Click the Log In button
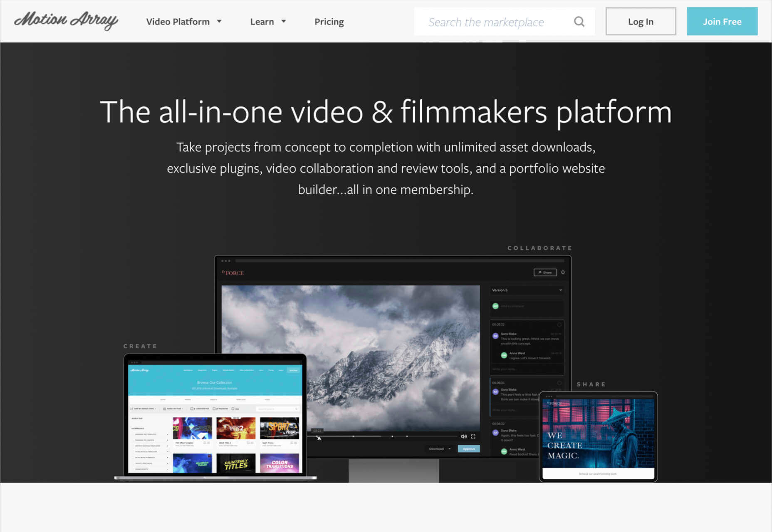Viewport: 772px width, 532px height. (641, 22)
